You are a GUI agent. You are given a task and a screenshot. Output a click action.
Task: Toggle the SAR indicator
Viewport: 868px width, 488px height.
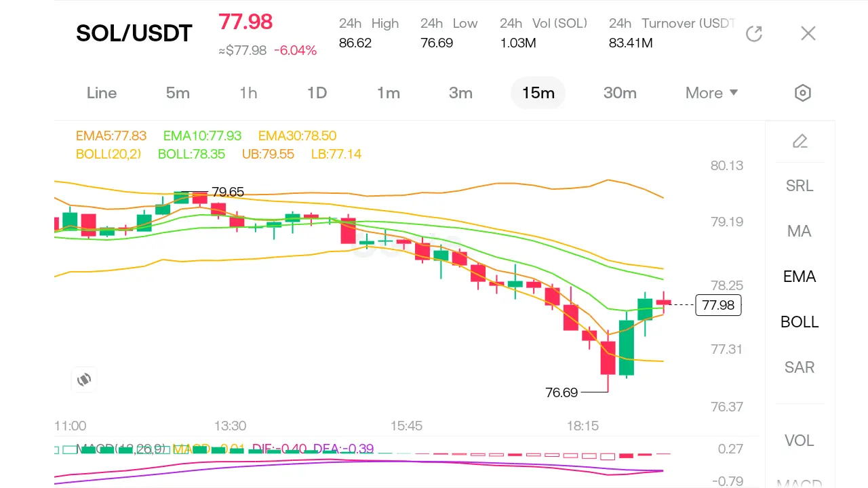pyautogui.click(x=800, y=367)
